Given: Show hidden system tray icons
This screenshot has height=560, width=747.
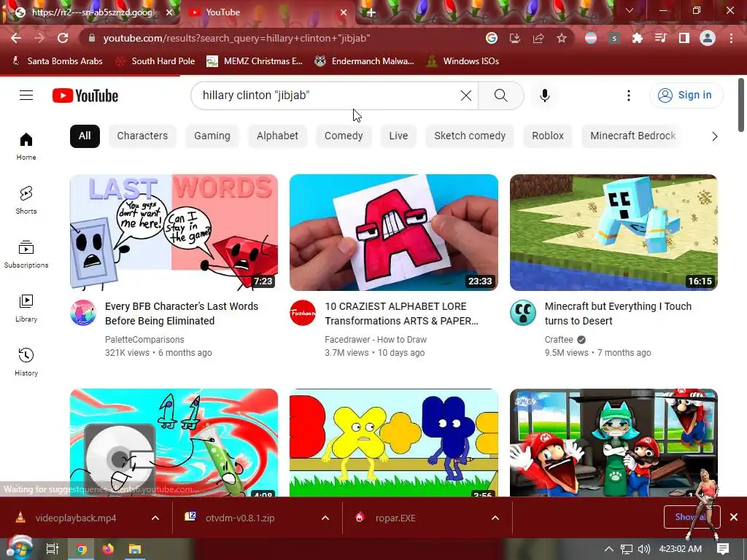Looking at the screenshot, I should click(x=608, y=549).
